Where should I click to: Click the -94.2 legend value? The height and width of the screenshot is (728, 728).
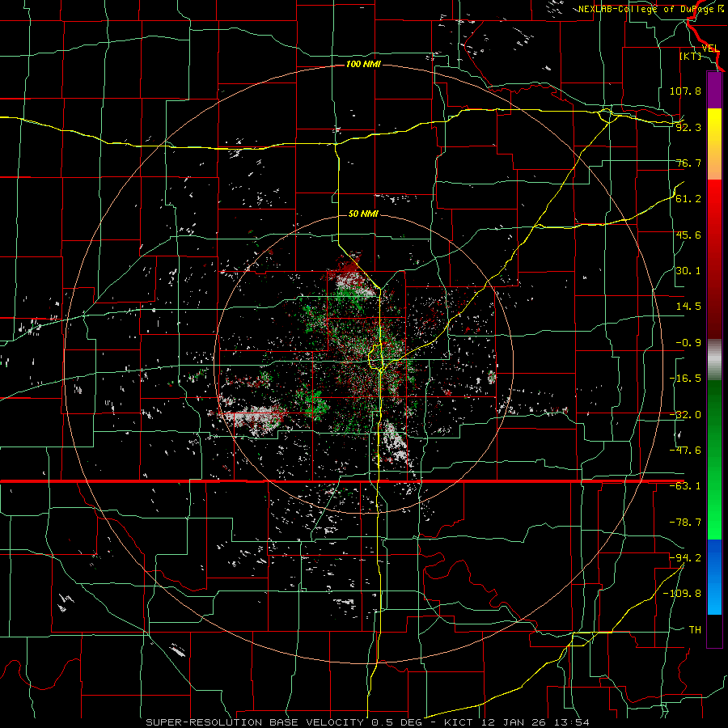pos(685,558)
